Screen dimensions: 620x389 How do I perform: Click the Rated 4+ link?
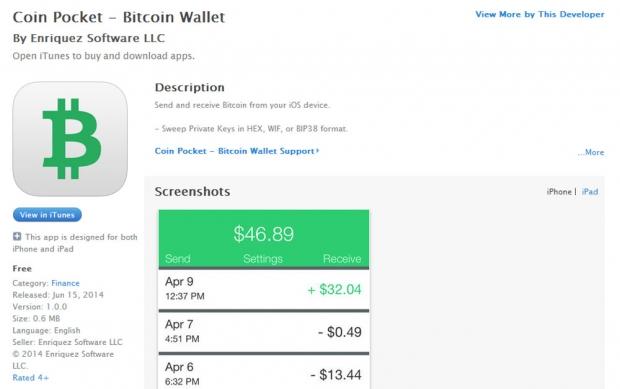point(30,378)
